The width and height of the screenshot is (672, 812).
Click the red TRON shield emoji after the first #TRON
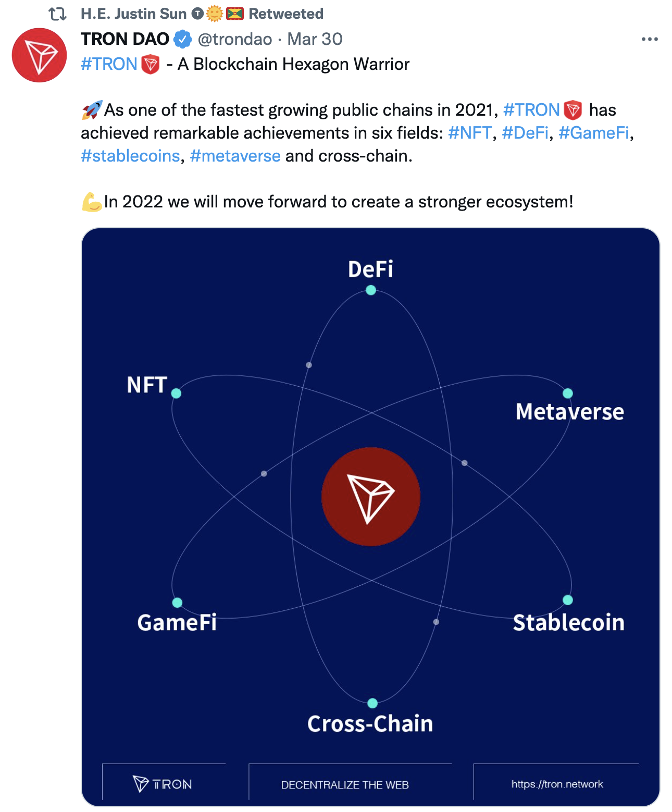point(151,65)
